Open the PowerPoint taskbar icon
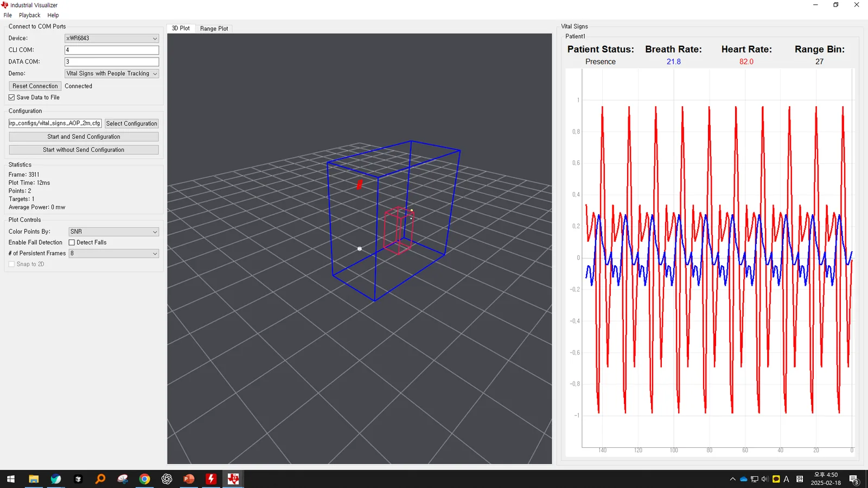Screen dimensions: 868x488 click(189, 479)
